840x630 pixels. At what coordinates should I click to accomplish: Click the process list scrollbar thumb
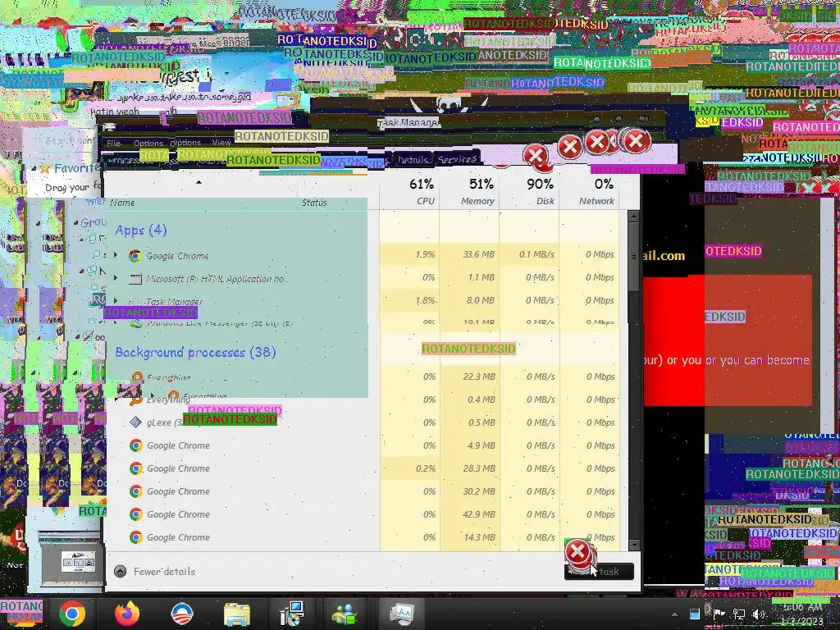click(x=634, y=257)
